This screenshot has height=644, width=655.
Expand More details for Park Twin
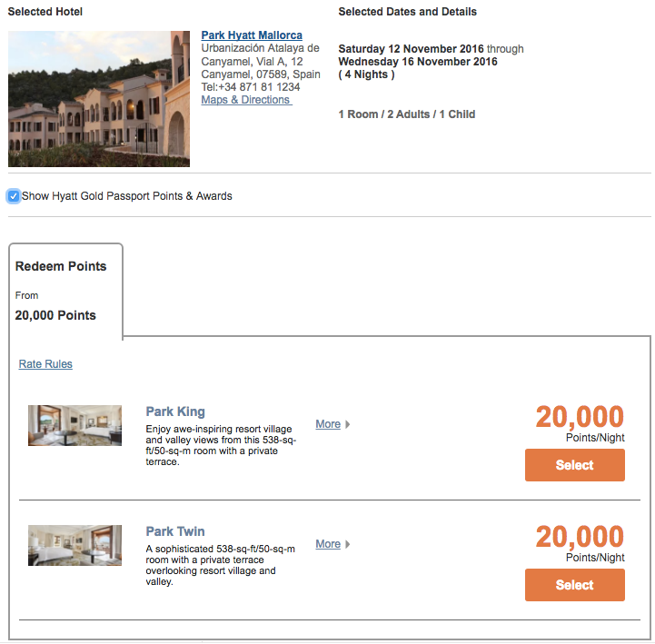pos(328,544)
